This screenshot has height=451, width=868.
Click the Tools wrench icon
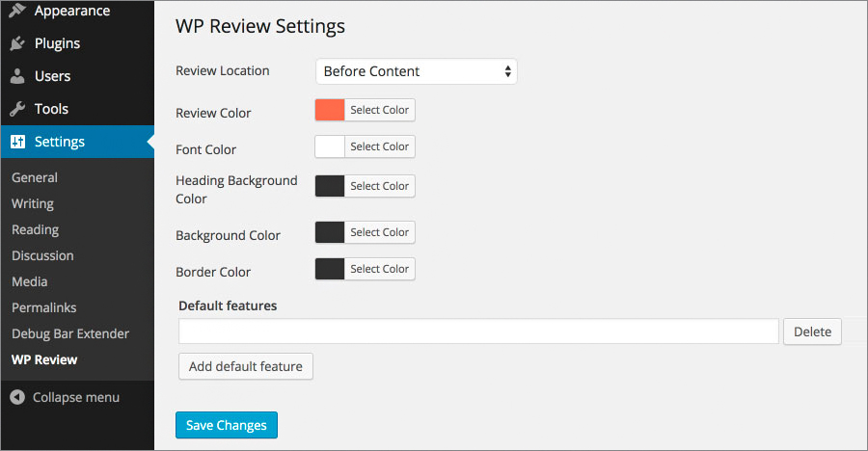tap(17, 109)
